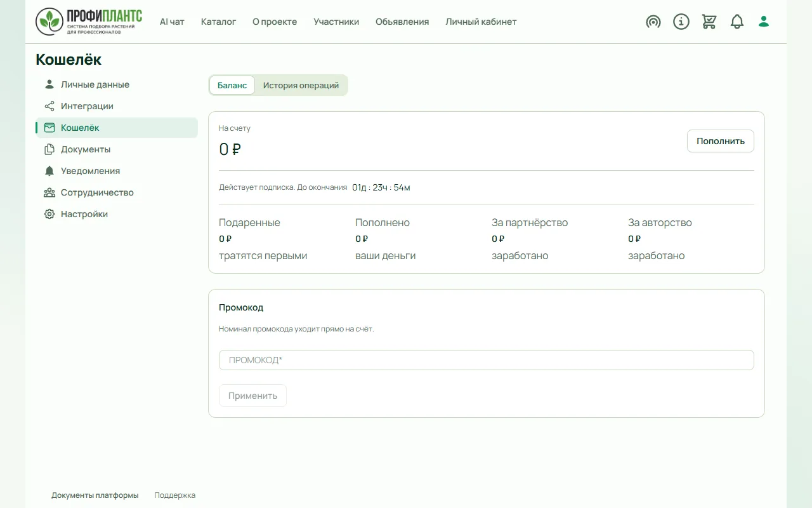Open Сотрудничество in the sidebar
The height and width of the screenshot is (508, 812).
[117, 192]
